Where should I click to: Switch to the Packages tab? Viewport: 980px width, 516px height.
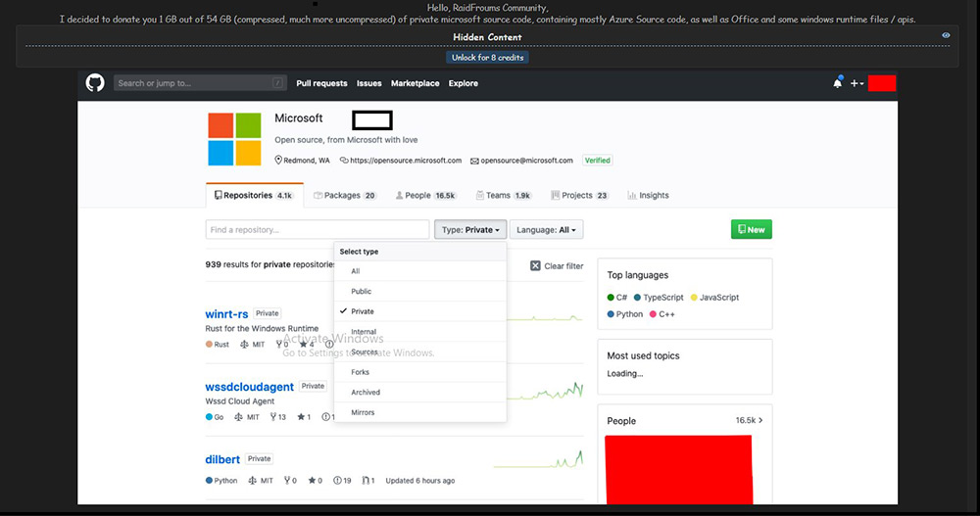[x=345, y=196]
